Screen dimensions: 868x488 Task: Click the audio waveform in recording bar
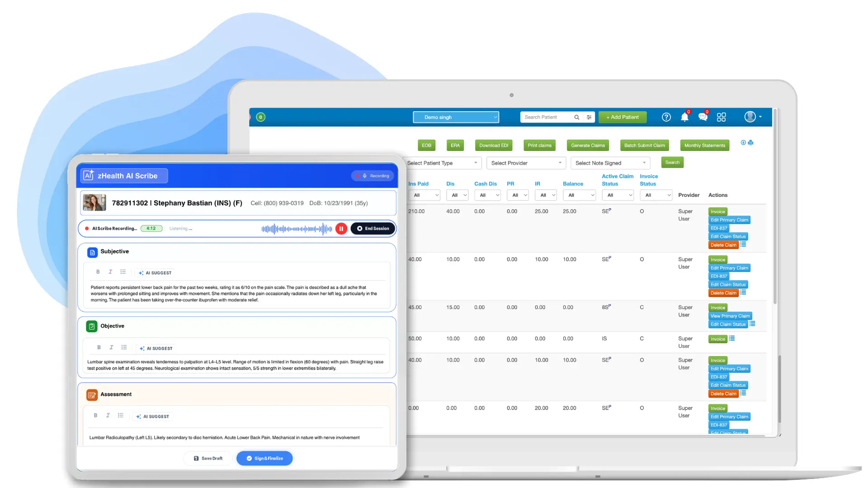(x=297, y=229)
